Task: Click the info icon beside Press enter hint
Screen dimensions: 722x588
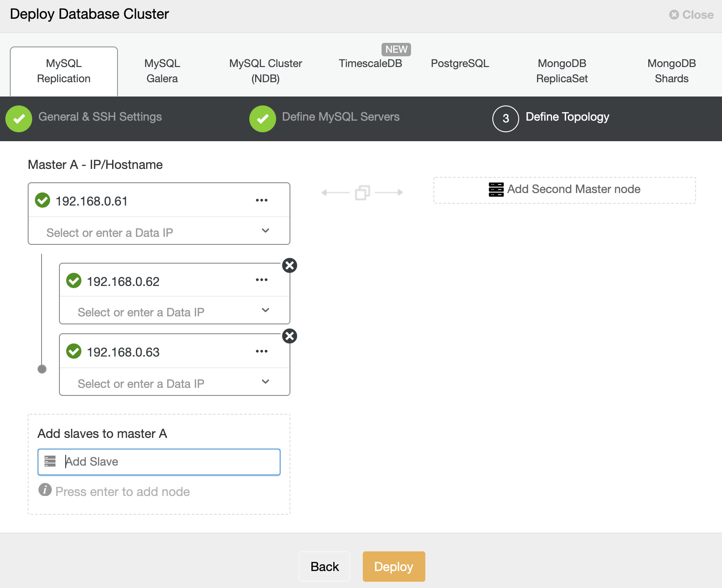Action: click(x=45, y=490)
